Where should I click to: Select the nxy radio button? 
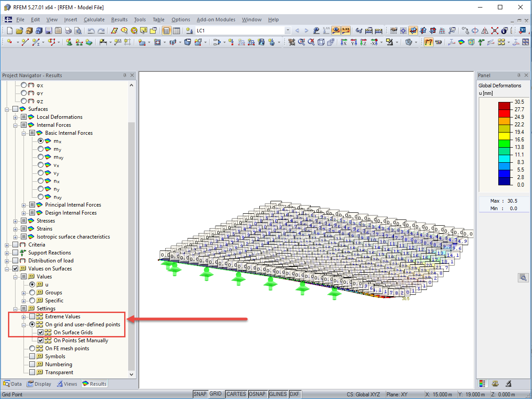41,197
